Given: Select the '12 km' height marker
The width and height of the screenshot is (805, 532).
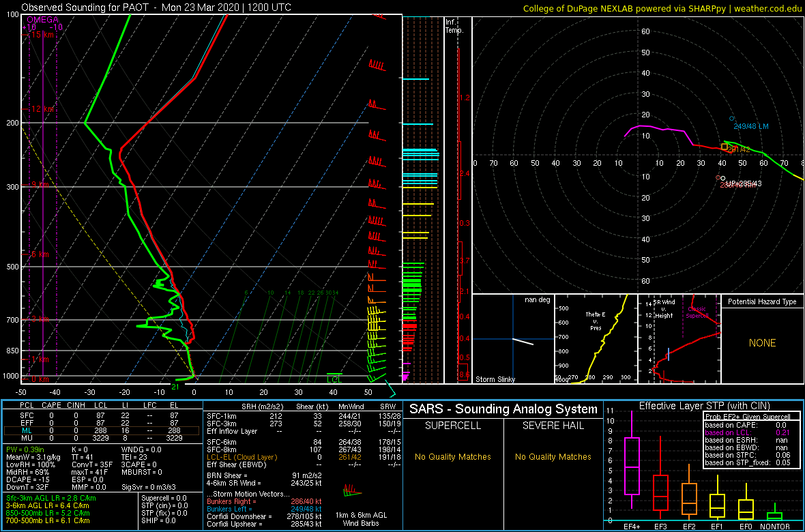Looking at the screenshot, I should pos(42,109).
